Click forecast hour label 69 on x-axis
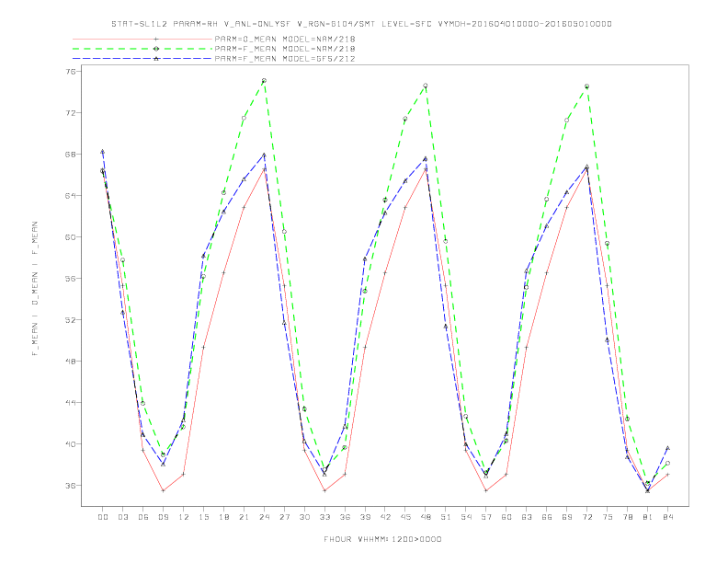728x563 pixels. [x=567, y=517]
